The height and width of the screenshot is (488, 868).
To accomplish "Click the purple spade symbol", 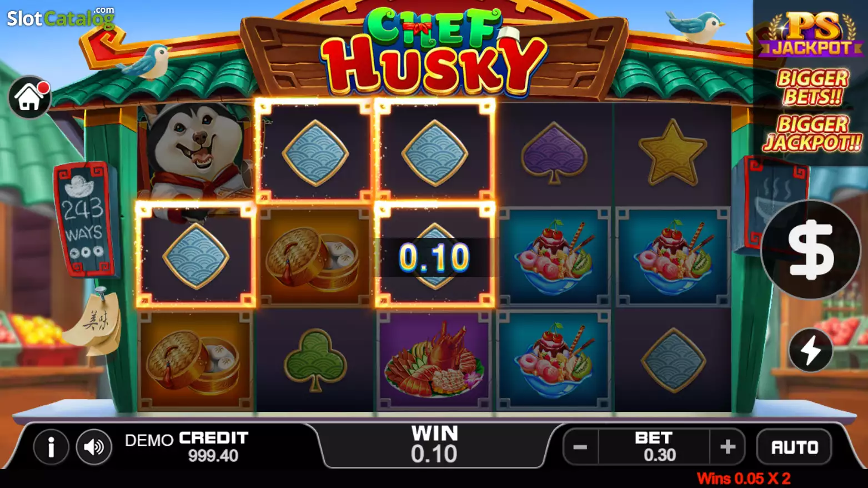I will 554,153.
